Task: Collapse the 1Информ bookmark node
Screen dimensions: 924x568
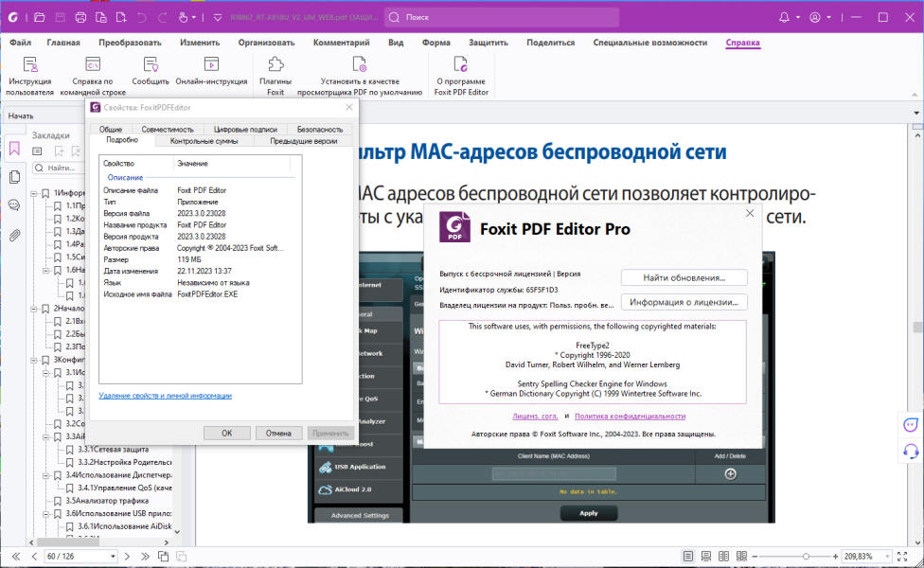Action: pos(34,193)
